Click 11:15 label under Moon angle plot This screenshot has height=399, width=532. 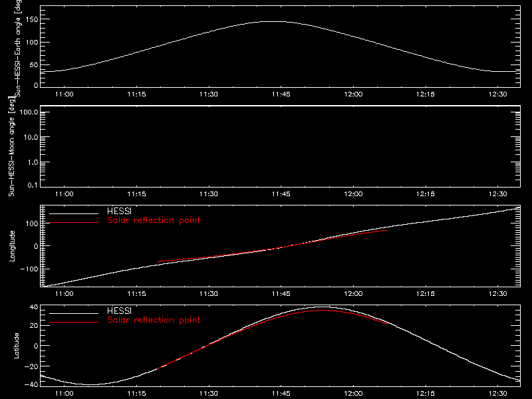(136, 194)
